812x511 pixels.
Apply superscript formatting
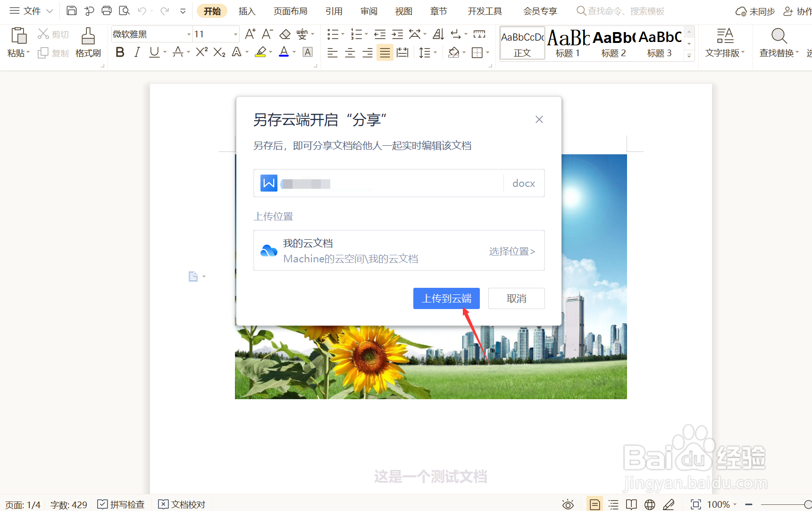coord(202,52)
